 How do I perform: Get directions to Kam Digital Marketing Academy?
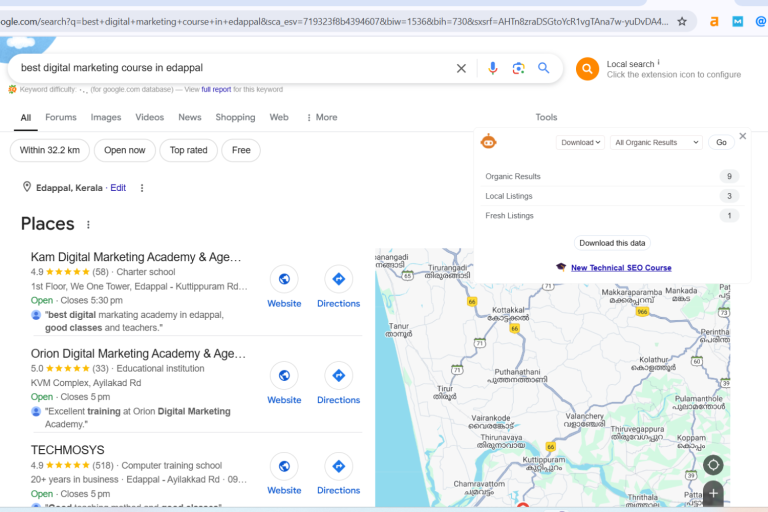[x=338, y=279]
